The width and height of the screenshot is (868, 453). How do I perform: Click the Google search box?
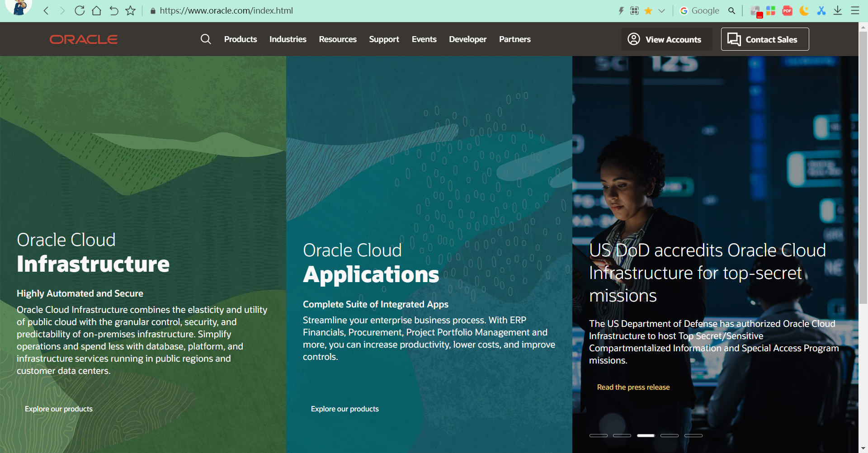point(705,10)
